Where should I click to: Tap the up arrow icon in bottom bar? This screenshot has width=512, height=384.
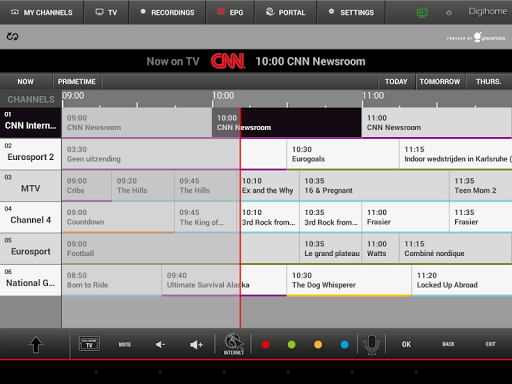[x=36, y=344]
